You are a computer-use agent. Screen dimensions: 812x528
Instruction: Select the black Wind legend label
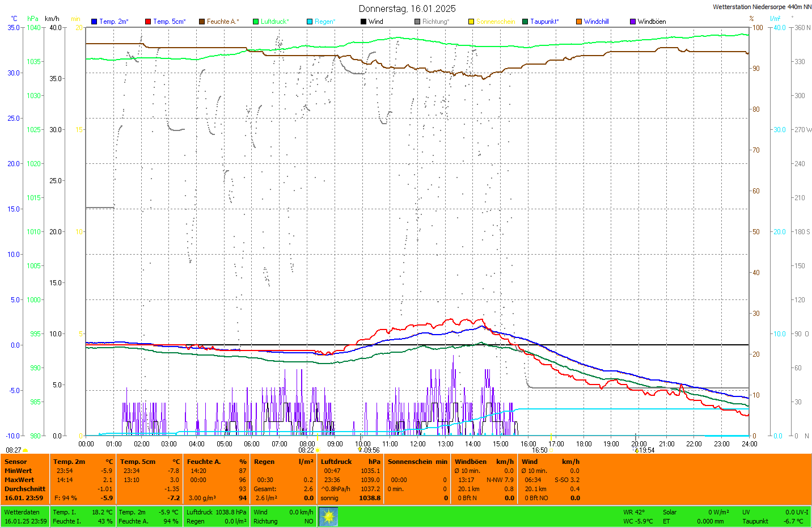pyautogui.click(x=375, y=22)
